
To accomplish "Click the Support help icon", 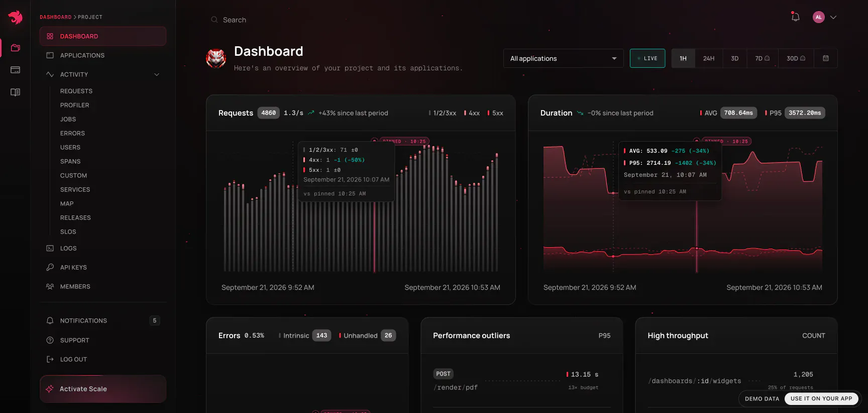I will pyautogui.click(x=50, y=340).
